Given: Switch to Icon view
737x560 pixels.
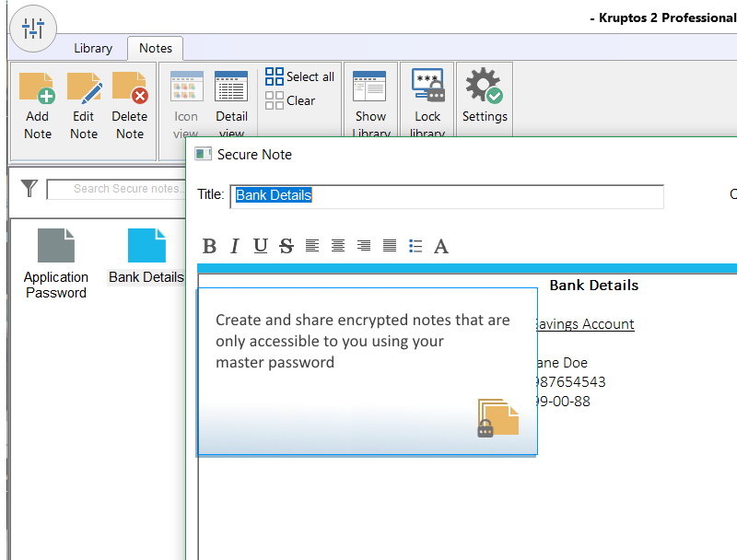Looking at the screenshot, I should click(186, 87).
